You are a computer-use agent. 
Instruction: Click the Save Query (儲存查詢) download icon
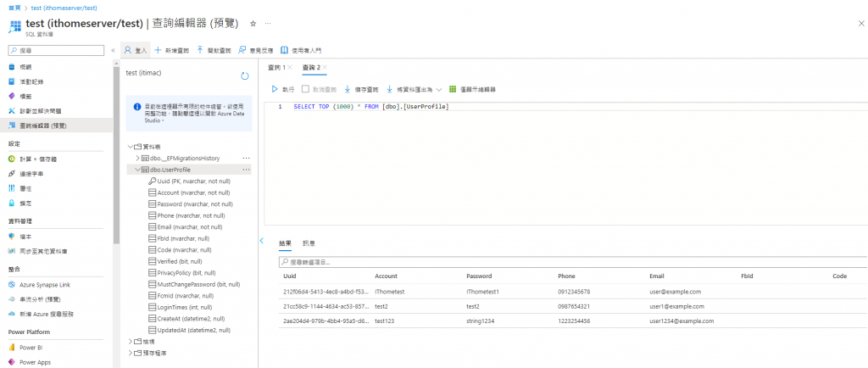(x=348, y=89)
